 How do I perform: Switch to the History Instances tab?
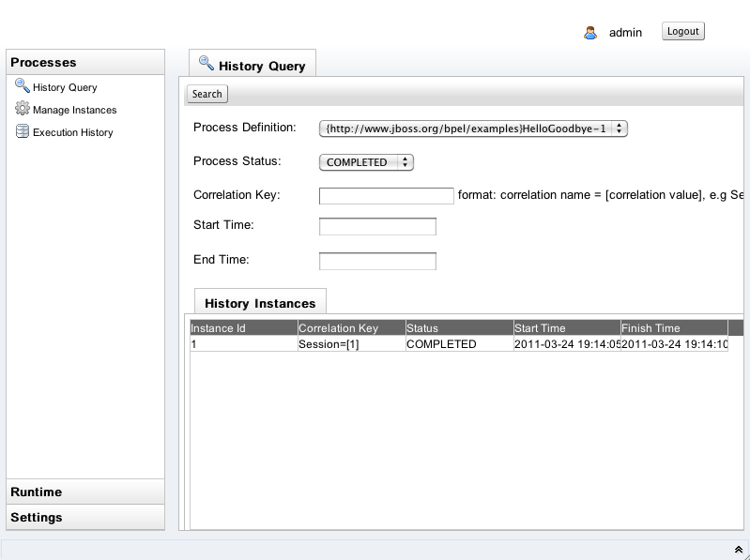click(x=260, y=303)
